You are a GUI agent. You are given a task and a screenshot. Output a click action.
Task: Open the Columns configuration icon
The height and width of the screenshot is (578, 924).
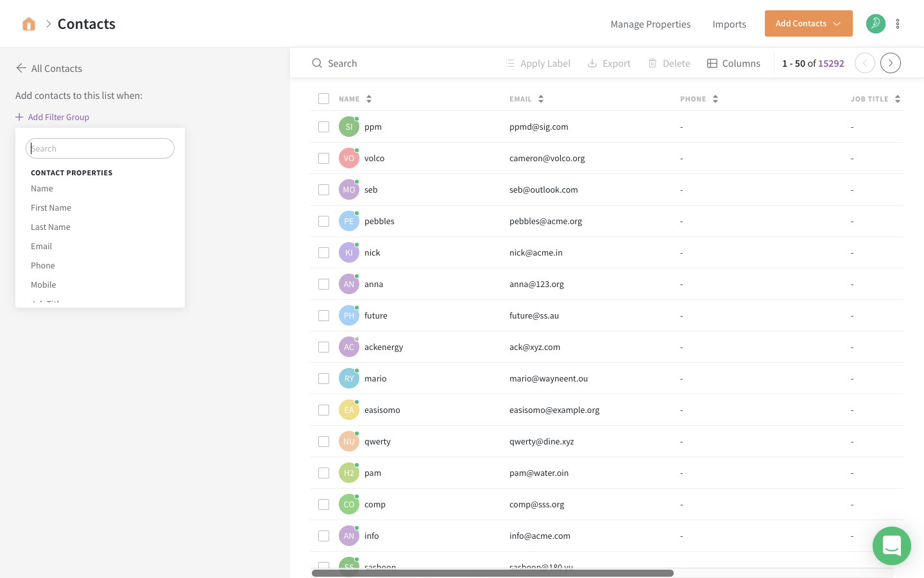pyautogui.click(x=712, y=63)
